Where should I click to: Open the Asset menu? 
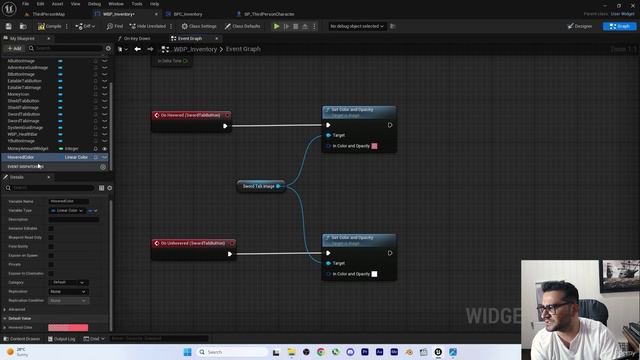click(58, 4)
